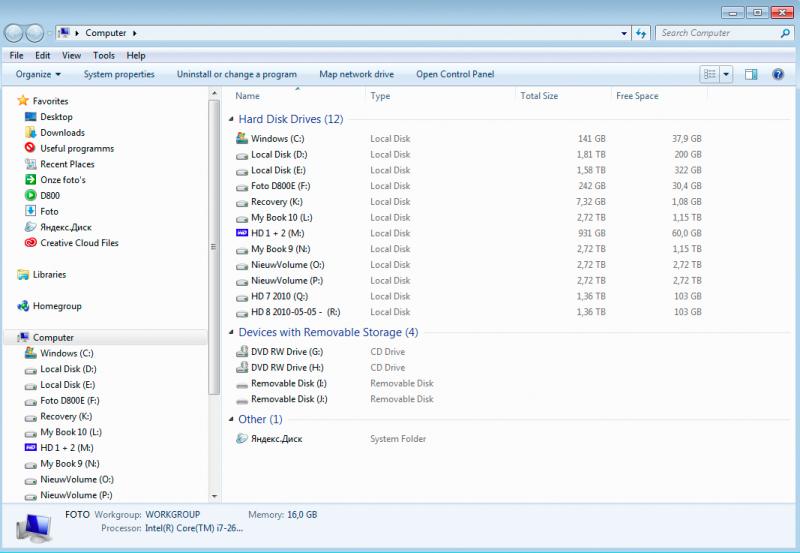Select DVD RW Drive (H:) icon
The width and height of the screenshot is (800, 553).
coord(242,367)
